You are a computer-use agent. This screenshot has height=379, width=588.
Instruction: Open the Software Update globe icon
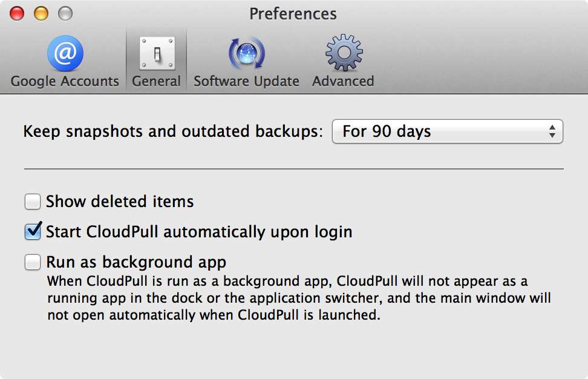click(247, 53)
